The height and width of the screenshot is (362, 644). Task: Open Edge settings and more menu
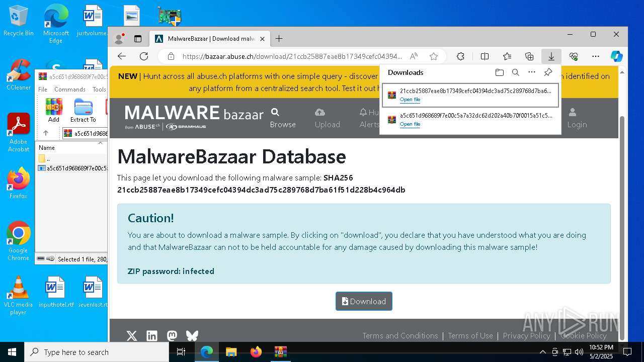tap(596, 56)
